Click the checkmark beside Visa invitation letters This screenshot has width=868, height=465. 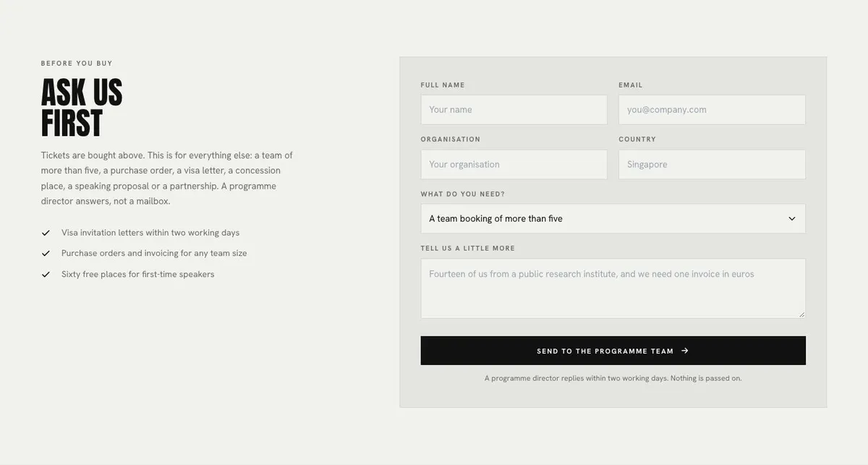46,233
